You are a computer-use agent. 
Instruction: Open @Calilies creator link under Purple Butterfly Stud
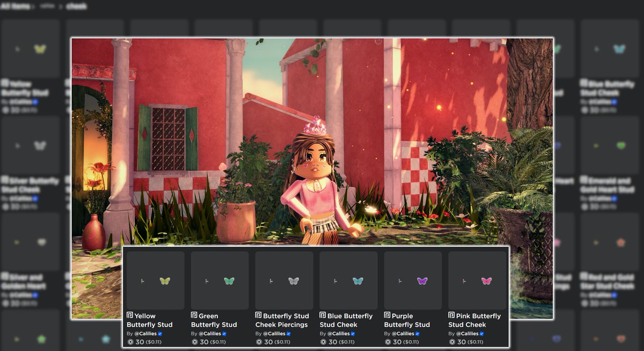[403, 334]
